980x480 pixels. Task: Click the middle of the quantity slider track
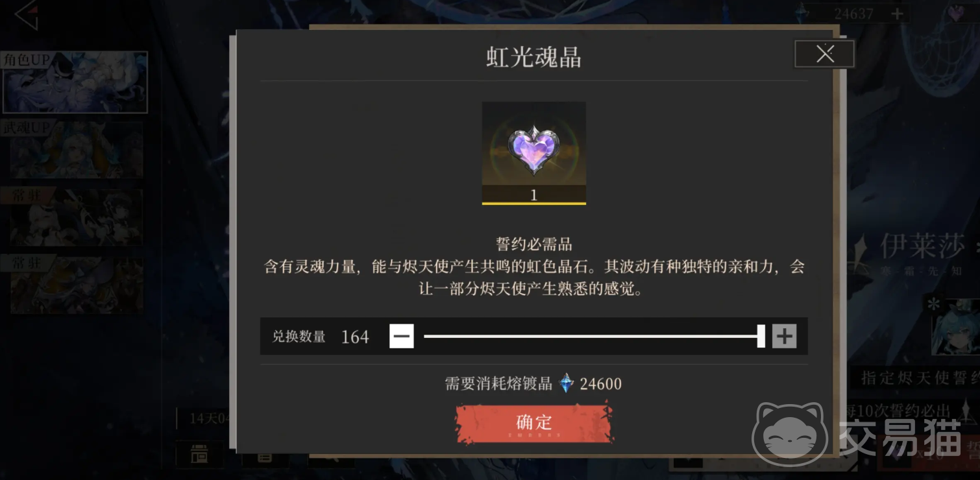click(x=592, y=336)
